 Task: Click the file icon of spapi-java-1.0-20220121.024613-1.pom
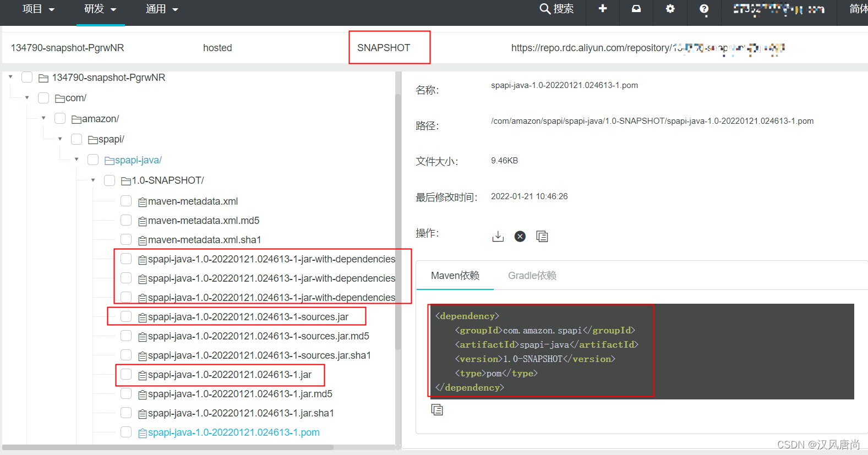point(143,433)
